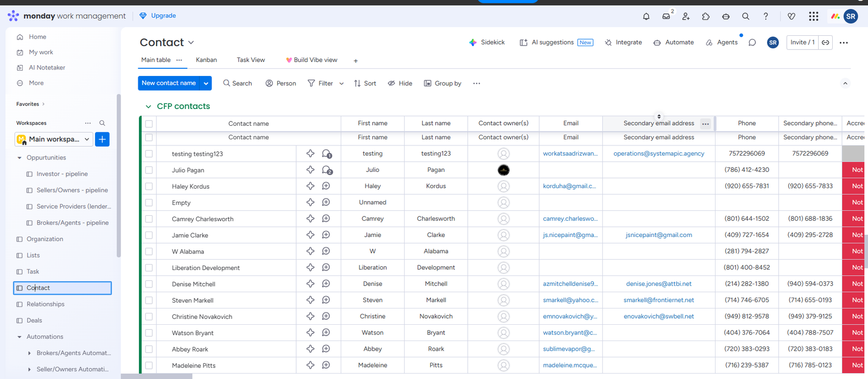868x379 pixels.
Task: Open conversation icon for testing testing123 row
Action: click(x=327, y=154)
